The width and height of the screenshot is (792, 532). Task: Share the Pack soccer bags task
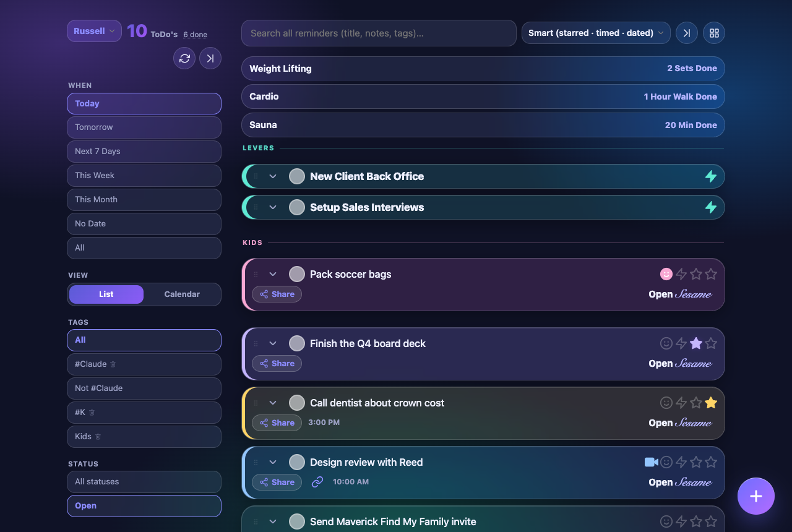coord(277,294)
